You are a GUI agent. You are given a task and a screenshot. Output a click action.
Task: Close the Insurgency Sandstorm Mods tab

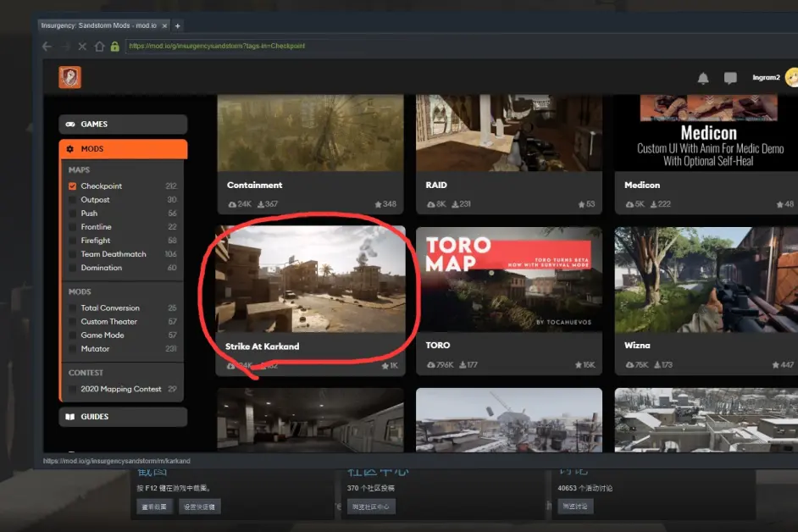click(x=165, y=26)
